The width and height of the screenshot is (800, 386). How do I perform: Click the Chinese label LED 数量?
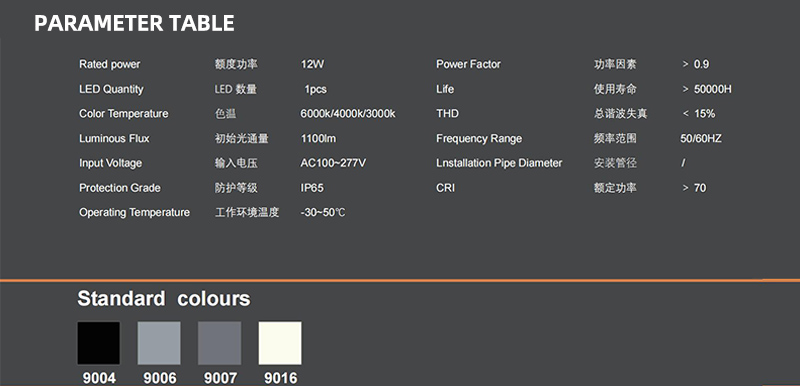click(x=236, y=89)
